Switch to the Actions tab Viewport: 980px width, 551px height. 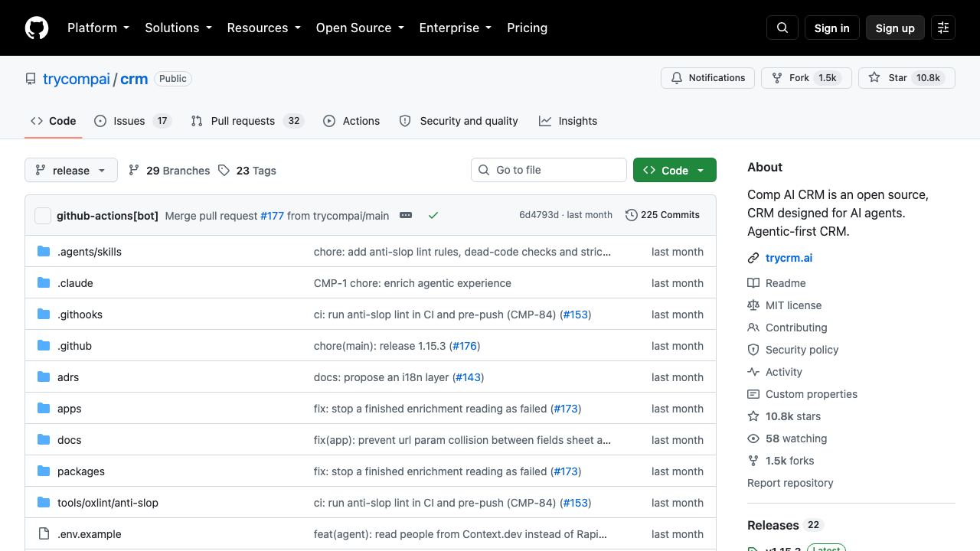[x=351, y=121]
